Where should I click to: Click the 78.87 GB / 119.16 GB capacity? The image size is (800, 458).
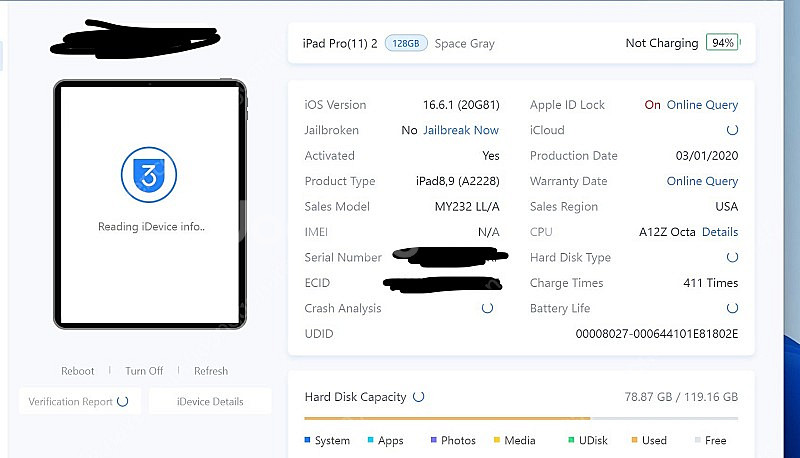[681, 397]
